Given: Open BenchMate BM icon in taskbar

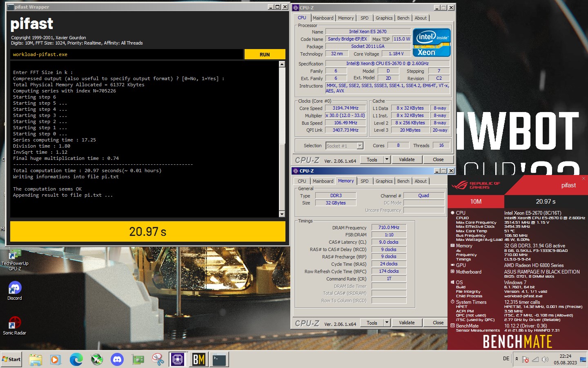Looking at the screenshot, I should (198, 359).
